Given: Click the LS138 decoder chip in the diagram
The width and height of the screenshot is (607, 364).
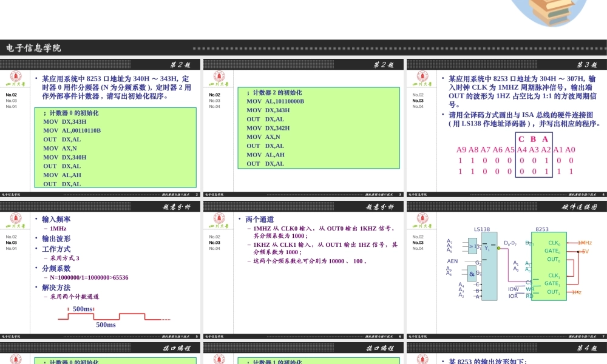Looking at the screenshot, I should tap(489, 266).
